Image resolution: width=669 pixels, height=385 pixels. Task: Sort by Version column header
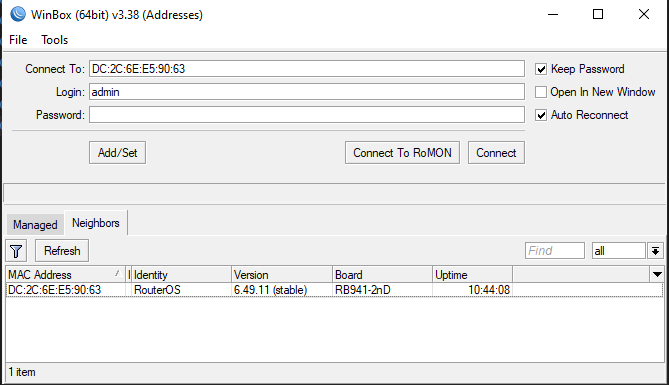click(x=282, y=274)
